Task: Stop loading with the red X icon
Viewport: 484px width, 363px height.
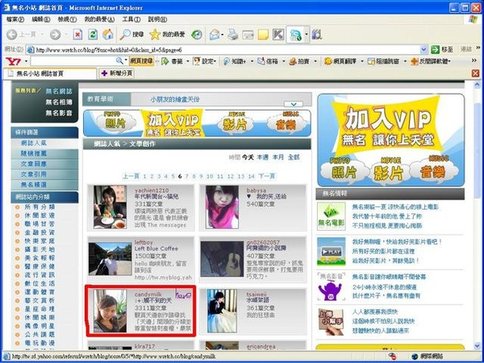Action: pos(78,34)
